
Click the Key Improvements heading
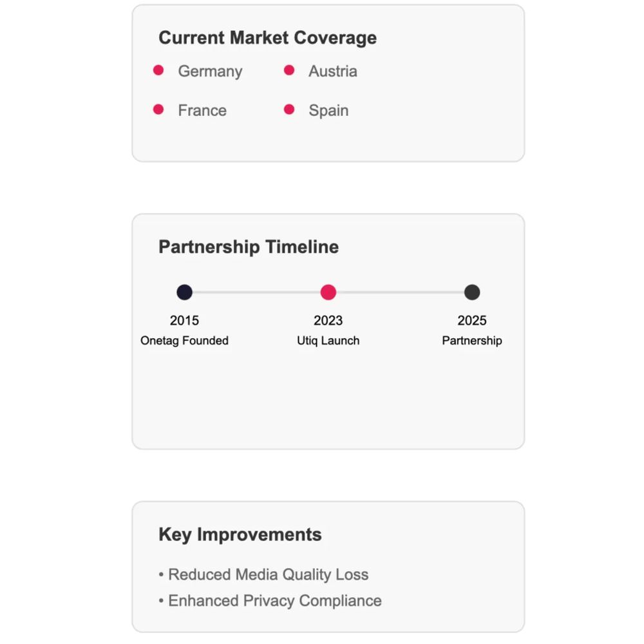(x=240, y=535)
